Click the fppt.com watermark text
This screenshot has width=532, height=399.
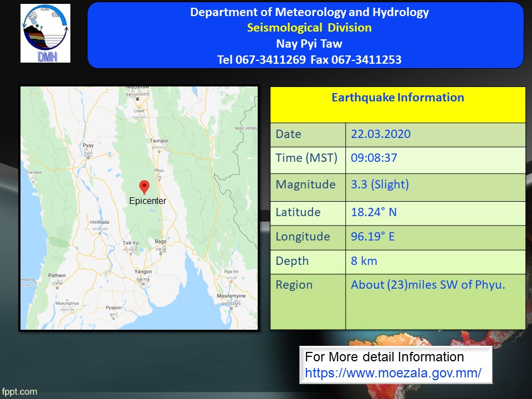19,392
